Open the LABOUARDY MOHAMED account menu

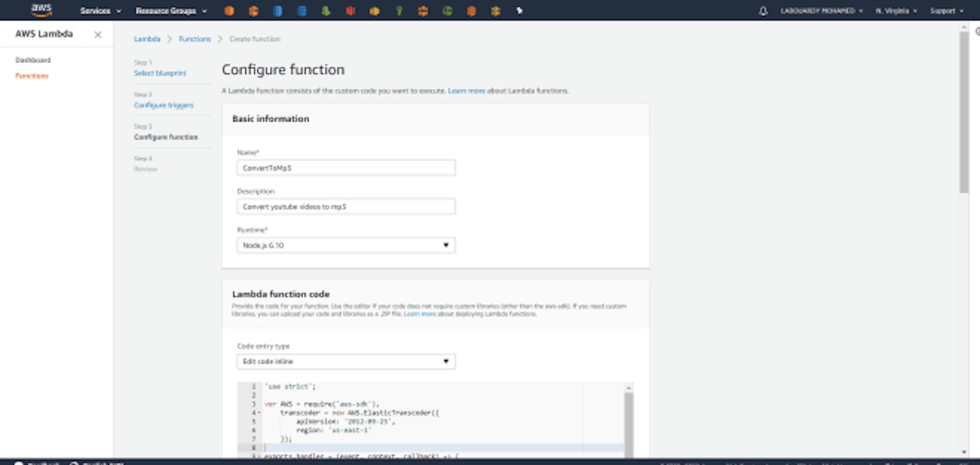[821, 11]
